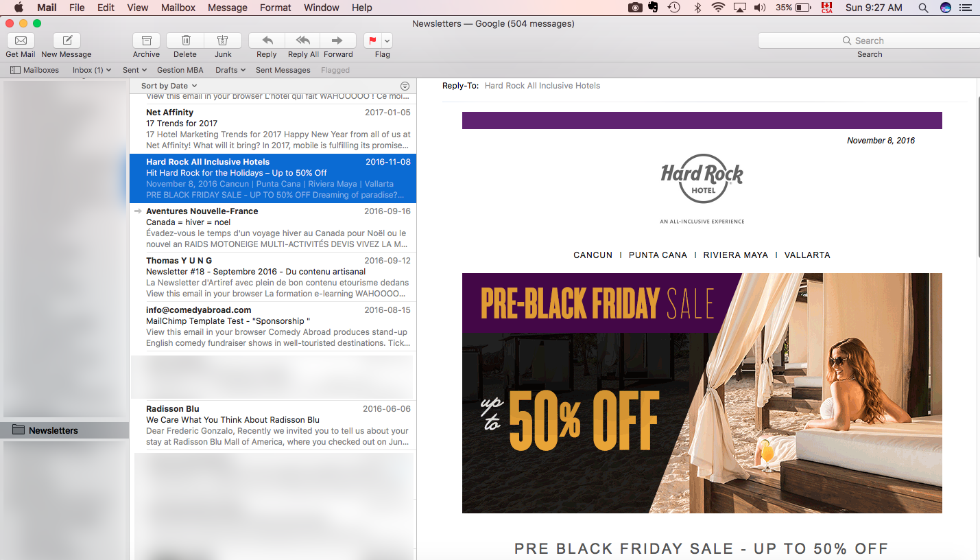Open Notification Center list icon
This screenshot has width=980, height=560.
(x=966, y=8)
